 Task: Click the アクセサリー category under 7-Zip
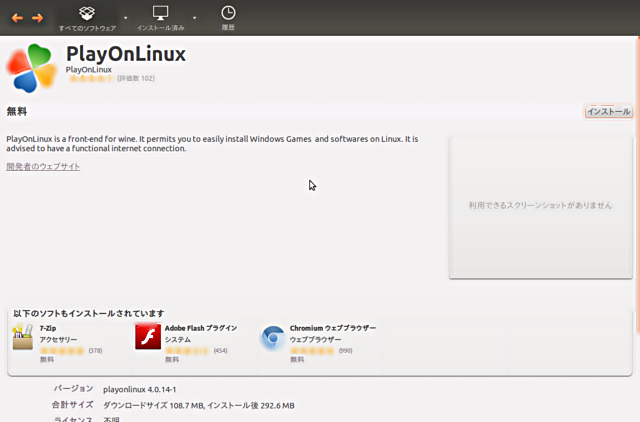[58, 340]
